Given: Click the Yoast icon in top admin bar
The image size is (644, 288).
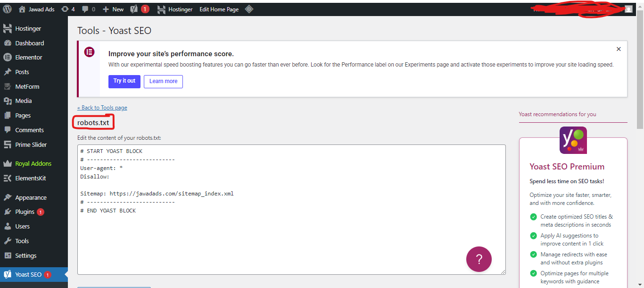Looking at the screenshot, I should [134, 9].
